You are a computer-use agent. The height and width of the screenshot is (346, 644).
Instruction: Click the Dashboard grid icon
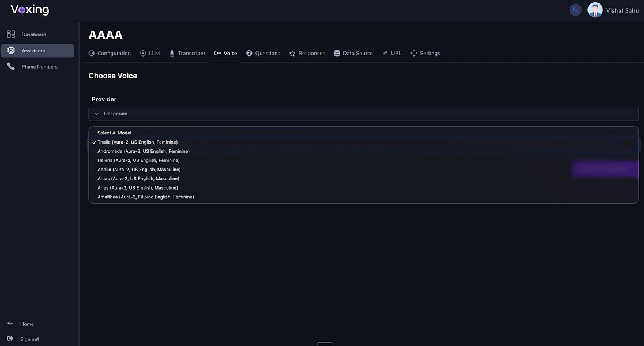click(11, 34)
